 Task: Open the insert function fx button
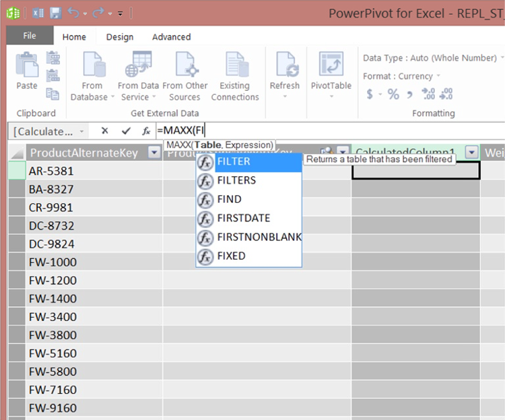[x=146, y=131]
